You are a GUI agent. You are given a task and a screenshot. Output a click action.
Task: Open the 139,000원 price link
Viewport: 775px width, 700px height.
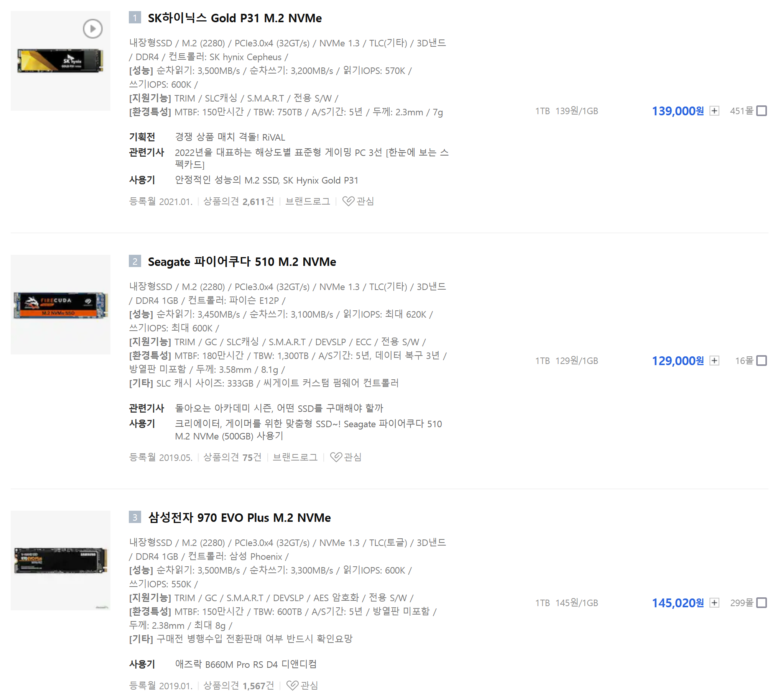(678, 111)
